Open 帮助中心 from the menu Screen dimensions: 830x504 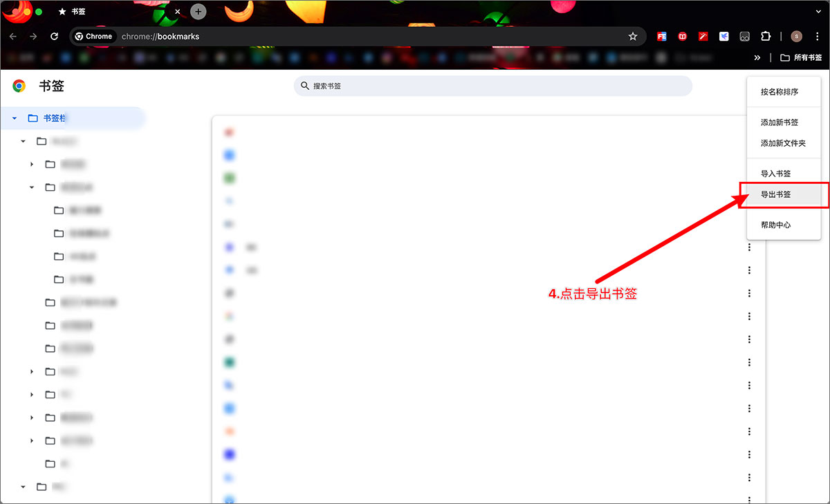coord(776,225)
